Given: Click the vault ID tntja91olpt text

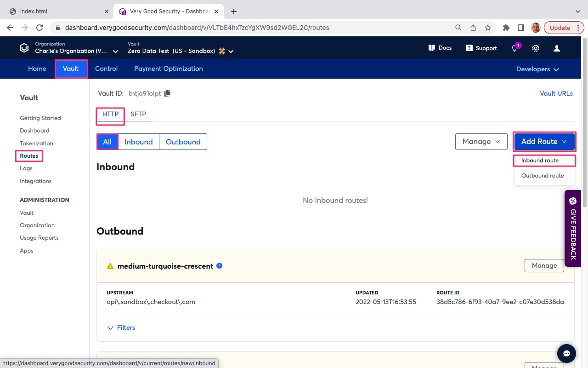Looking at the screenshot, I should 145,93.
